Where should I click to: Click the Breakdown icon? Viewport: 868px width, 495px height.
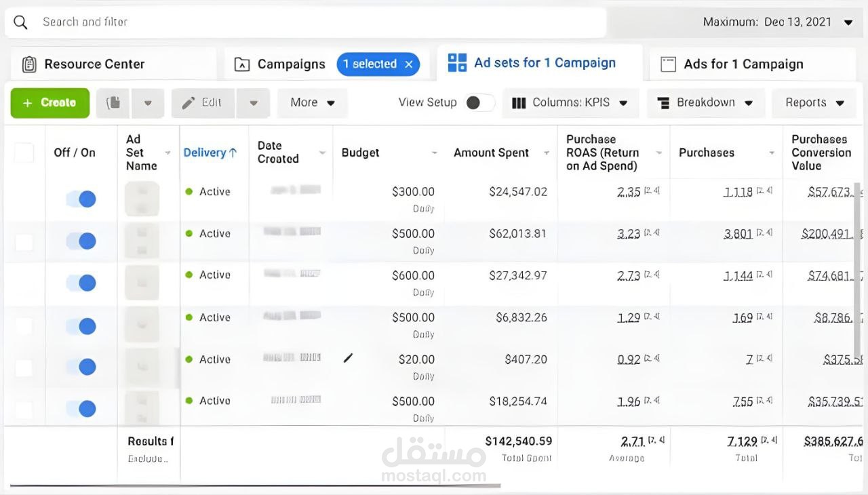663,103
